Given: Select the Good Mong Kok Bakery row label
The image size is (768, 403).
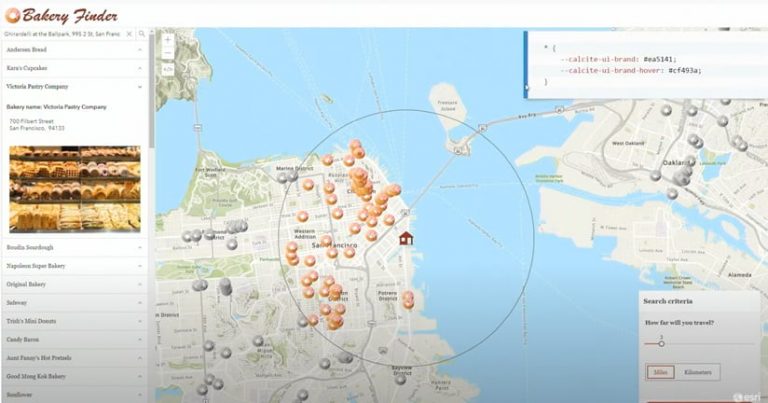Looking at the screenshot, I should tap(36, 376).
